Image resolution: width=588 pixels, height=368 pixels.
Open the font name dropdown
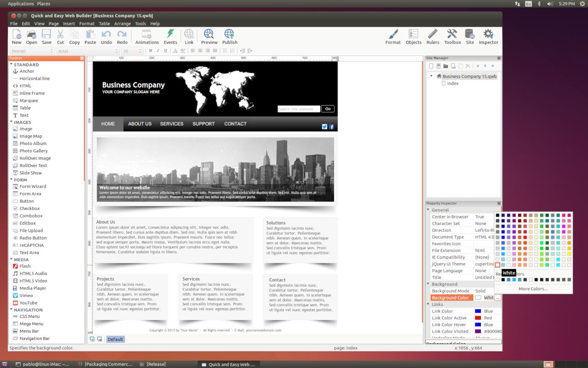(x=87, y=51)
